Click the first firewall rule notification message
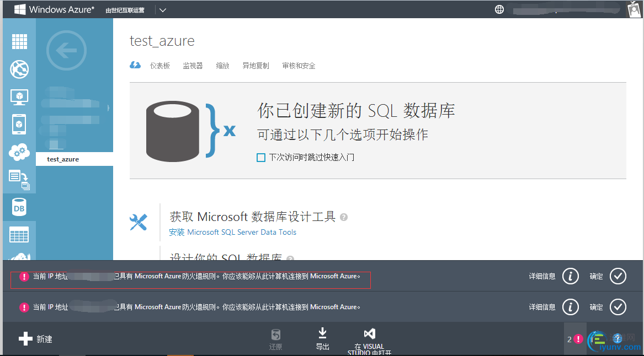The width and height of the screenshot is (644, 356). tap(196, 277)
